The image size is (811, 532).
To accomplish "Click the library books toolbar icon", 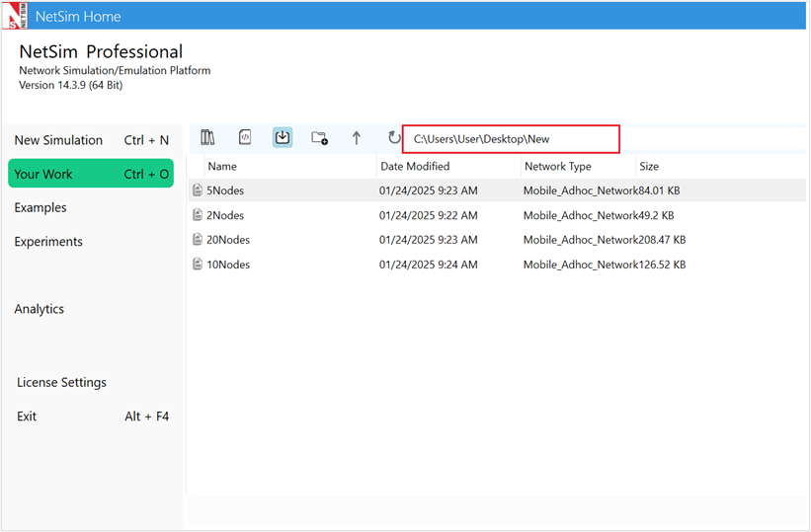I will (x=207, y=137).
